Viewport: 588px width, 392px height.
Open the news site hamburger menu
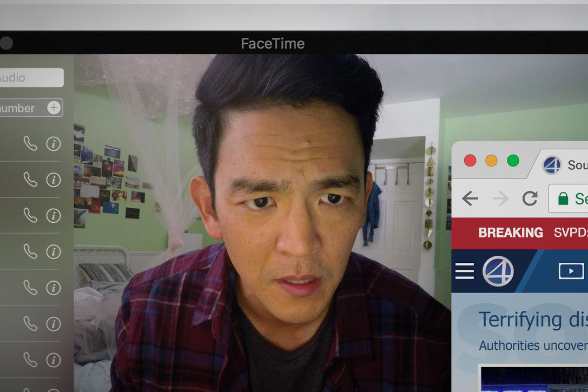(x=465, y=271)
